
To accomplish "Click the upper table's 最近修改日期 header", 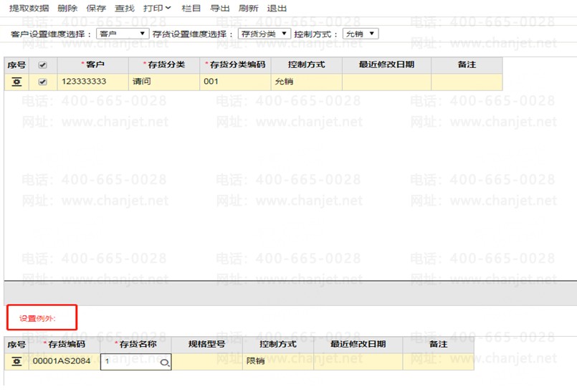I will (x=387, y=64).
